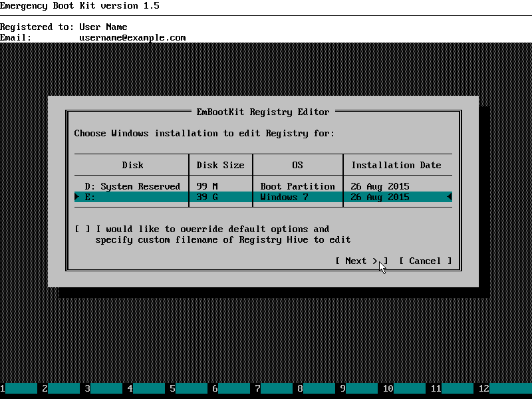Click function key slot 4 in bottom bar
Screen dimensions: 532x399
click(x=146, y=388)
